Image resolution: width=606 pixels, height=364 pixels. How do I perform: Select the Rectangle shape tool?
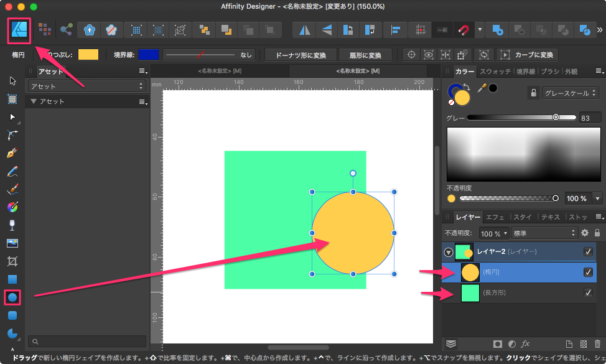[x=12, y=279]
